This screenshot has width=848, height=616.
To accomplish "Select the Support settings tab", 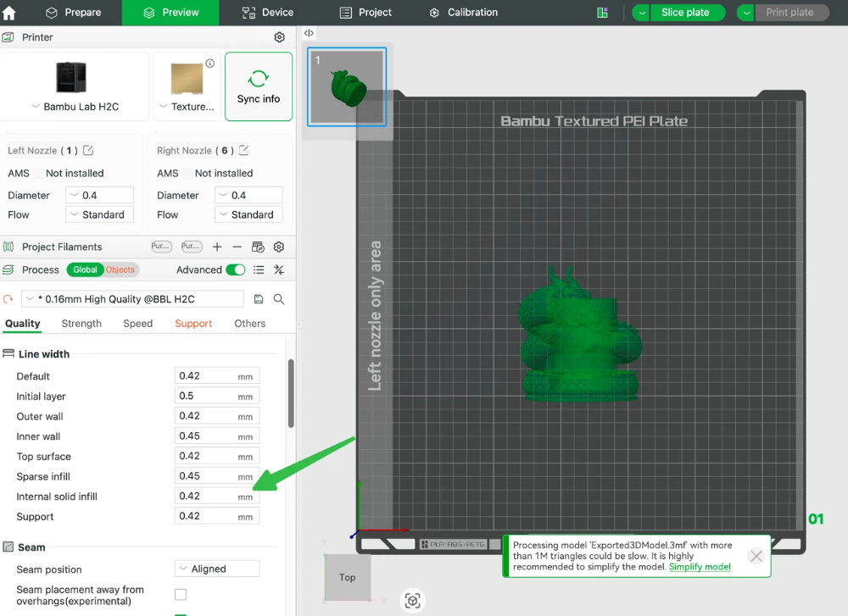I will click(193, 323).
